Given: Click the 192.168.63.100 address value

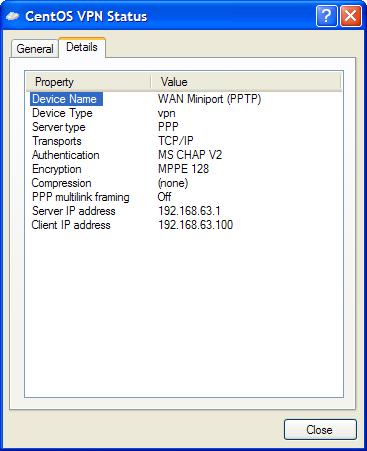Looking at the screenshot, I should point(195,225).
